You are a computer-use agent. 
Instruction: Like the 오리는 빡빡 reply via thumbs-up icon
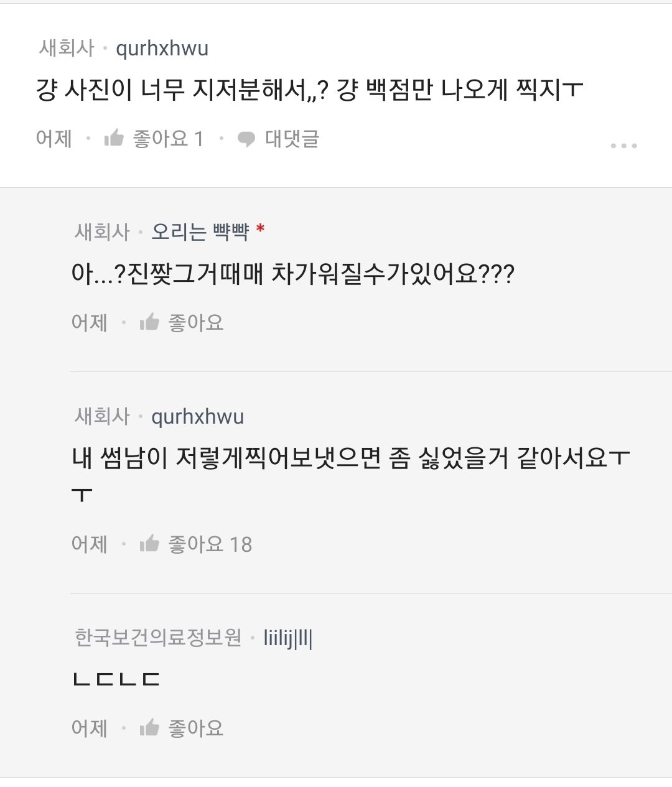pyautogui.click(x=149, y=322)
